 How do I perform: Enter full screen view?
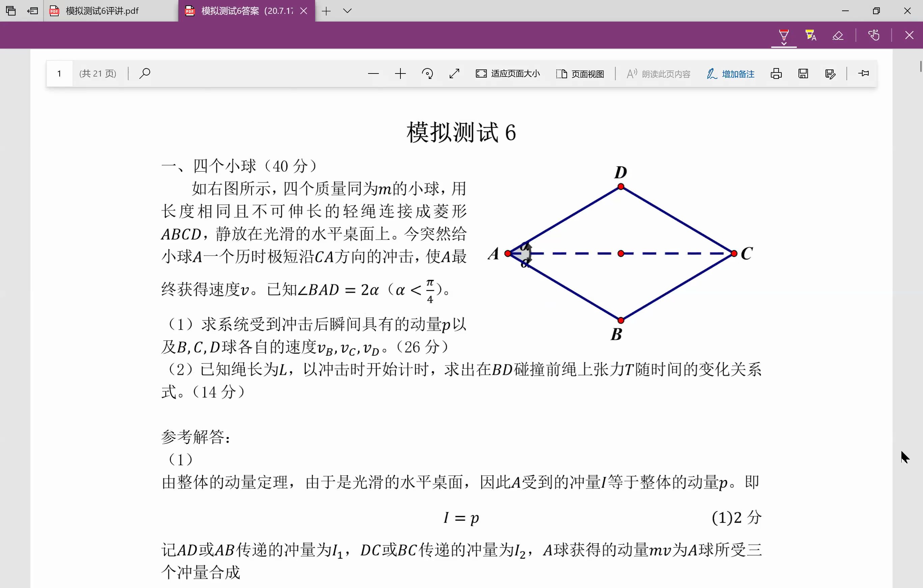pos(454,73)
